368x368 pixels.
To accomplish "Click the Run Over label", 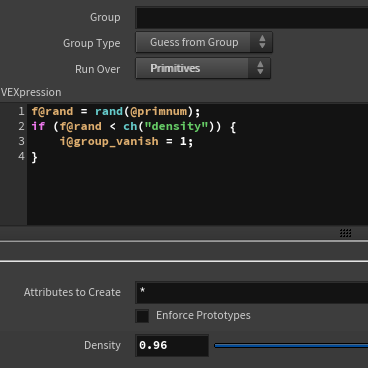I will pyautogui.click(x=97, y=69).
